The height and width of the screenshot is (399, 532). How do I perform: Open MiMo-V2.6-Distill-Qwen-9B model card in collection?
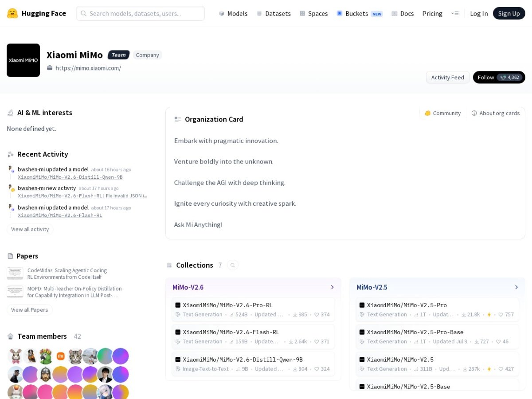[x=253, y=364]
